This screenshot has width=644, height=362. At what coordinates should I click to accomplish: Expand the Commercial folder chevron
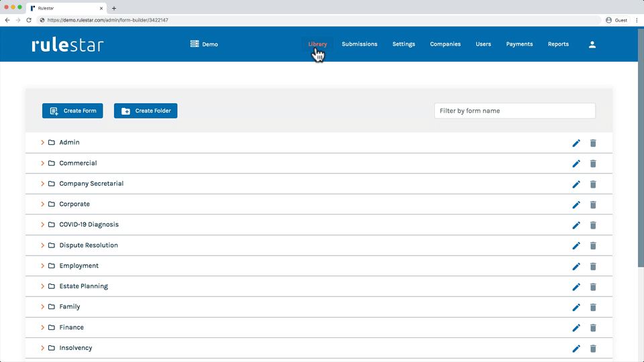pos(42,163)
